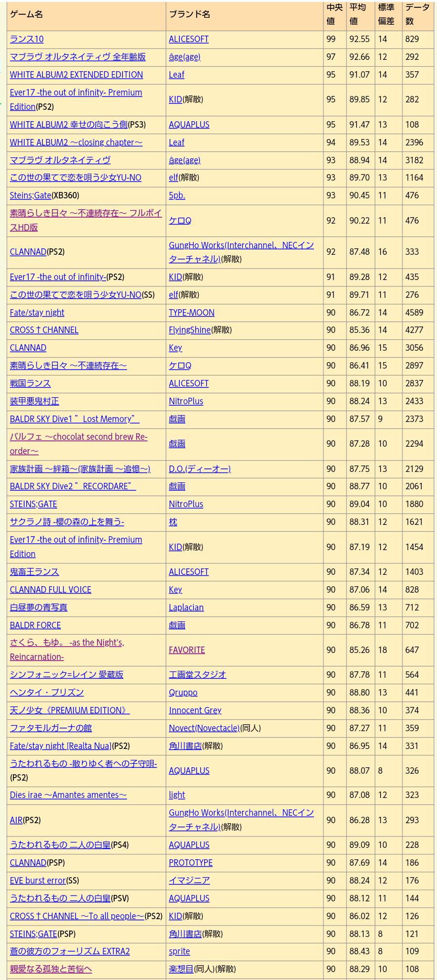Viewport: 437px width, 980px height.
Task: Click the FlyingShine brand link
Action: click(189, 330)
